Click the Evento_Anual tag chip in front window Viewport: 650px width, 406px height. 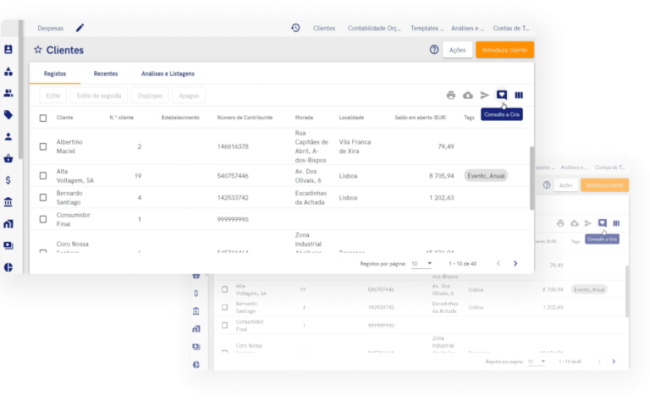tap(486, 176)
